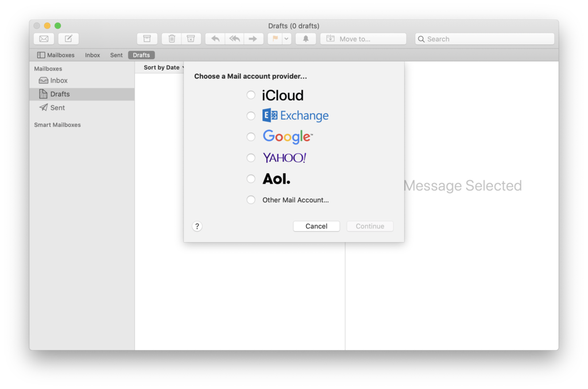
Task: Click the Reply All double-arrow icon
Action: click(x=234, y=38)
